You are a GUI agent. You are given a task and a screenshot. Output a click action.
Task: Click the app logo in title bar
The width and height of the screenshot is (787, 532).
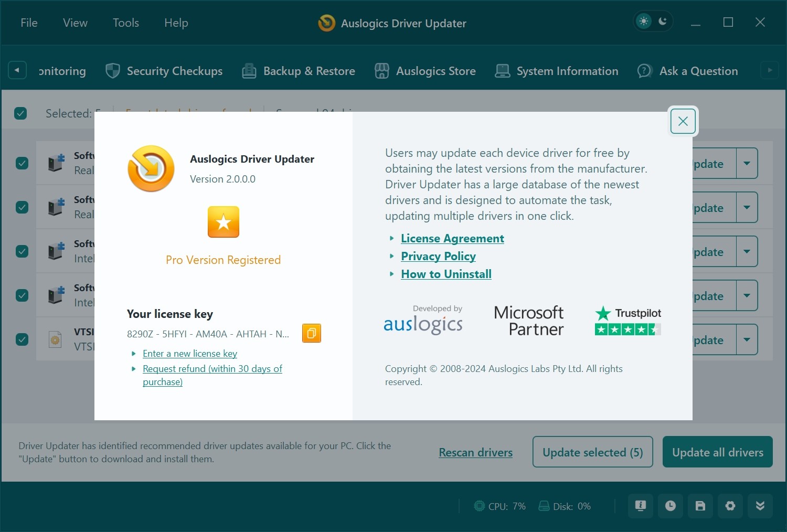(x=326, y=23)
